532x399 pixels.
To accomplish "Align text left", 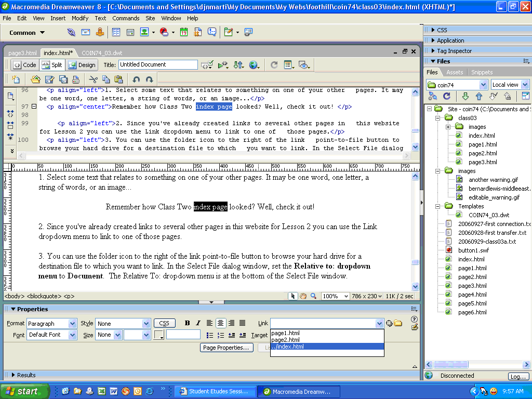I will coord(210,323).
